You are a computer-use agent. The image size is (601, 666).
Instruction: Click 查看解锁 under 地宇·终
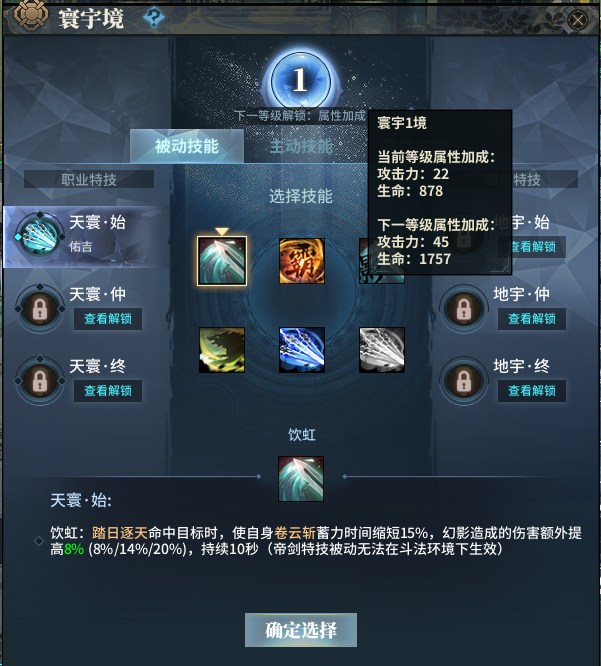tap(532, 390)
